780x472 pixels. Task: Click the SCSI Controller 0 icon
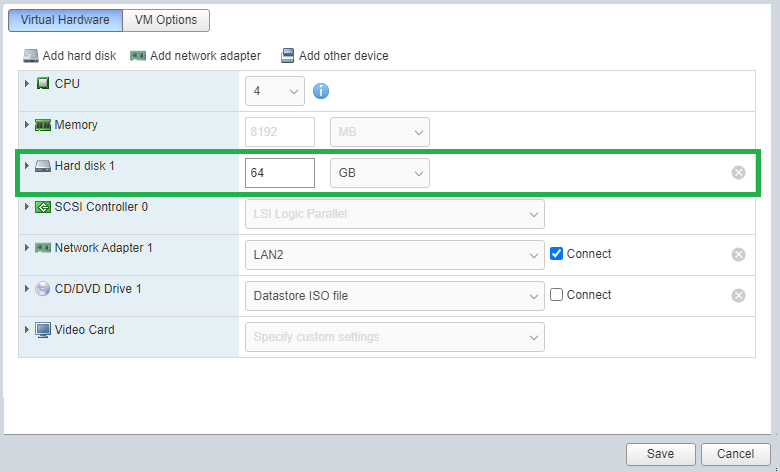coord(43,207)
